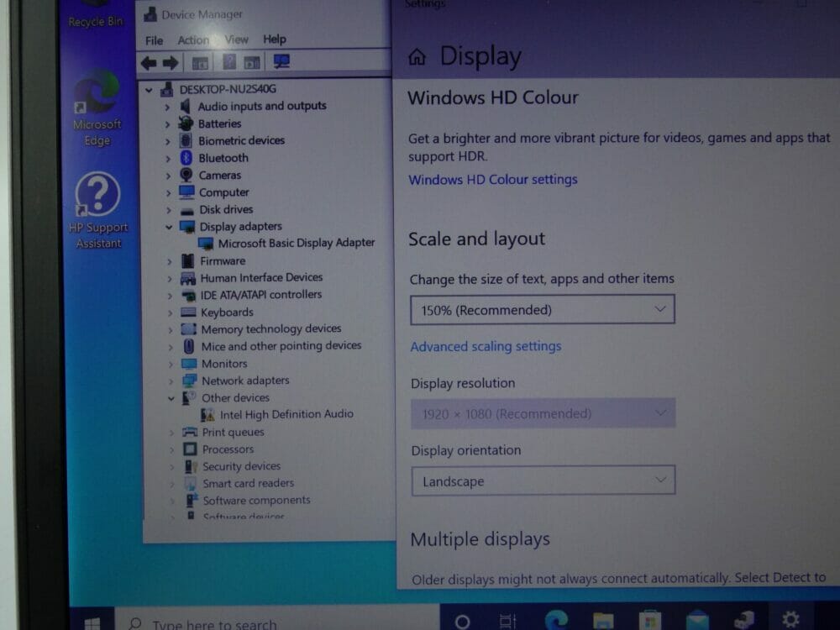Click the show/hide console tree toolbar icon
840x630 pixels.
(200, 63)
